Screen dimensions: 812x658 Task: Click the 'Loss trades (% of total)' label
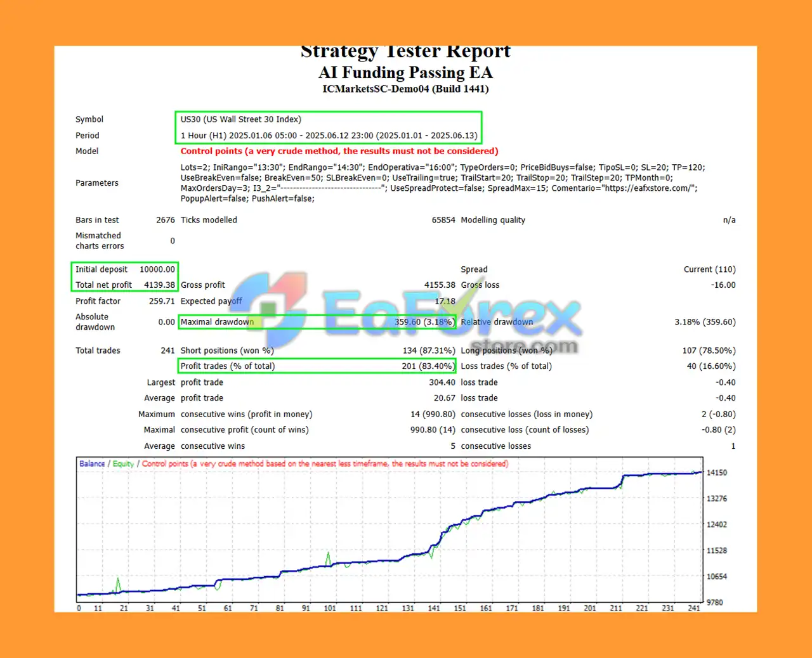click(x=506, y=366)
